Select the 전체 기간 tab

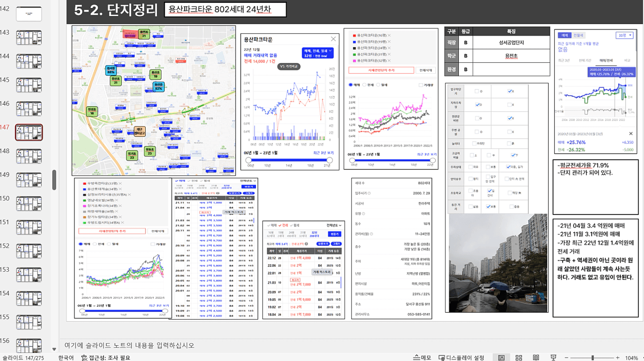585,61
